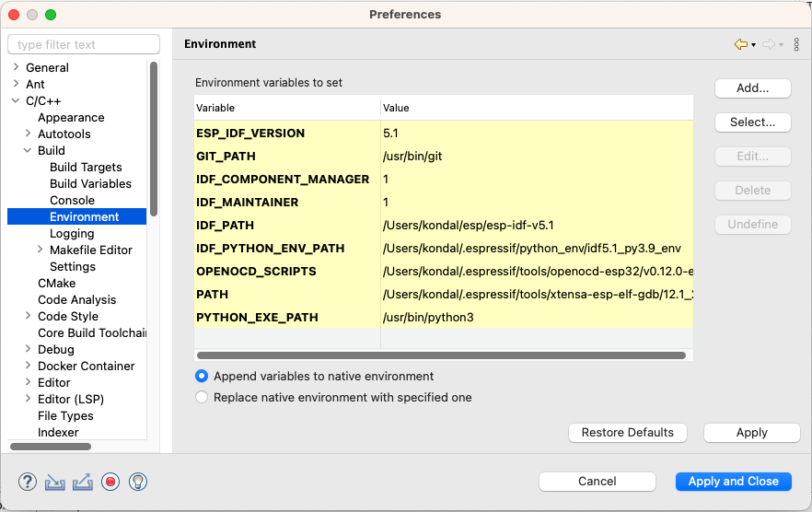Open Indexer preferences page
The image size is (812, 512).
point(58,432)
